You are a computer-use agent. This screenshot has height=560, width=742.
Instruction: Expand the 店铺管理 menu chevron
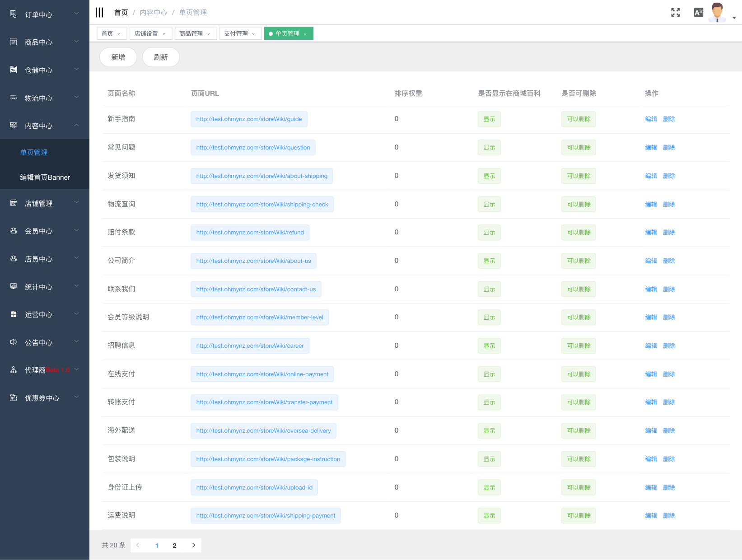76,203
